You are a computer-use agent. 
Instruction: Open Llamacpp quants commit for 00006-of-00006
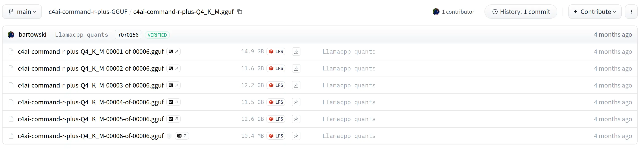[349, 136]
